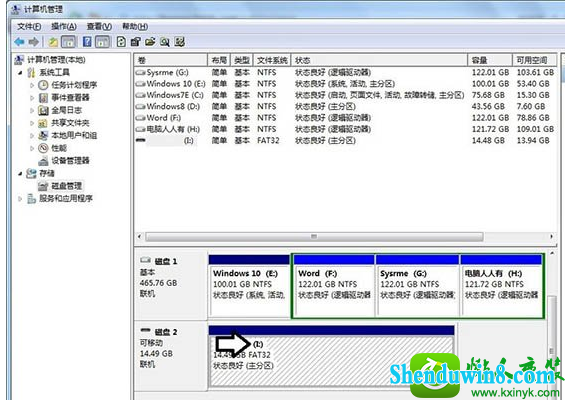Image resolution: width=565 pixels, height=400 pixels.
Task: Click the magnifier toolbar icon
Action: (165, 42)
